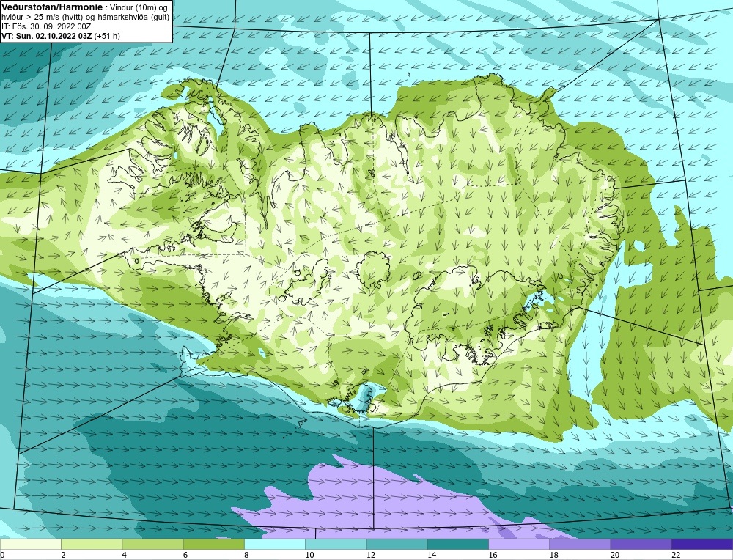Click the legend scale label '10'

coord(310,555)
